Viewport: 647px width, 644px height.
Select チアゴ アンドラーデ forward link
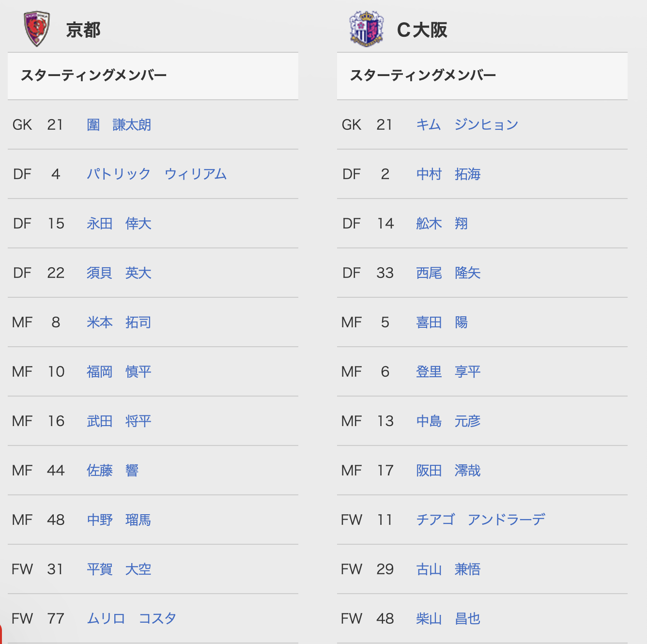pos(480,520)
